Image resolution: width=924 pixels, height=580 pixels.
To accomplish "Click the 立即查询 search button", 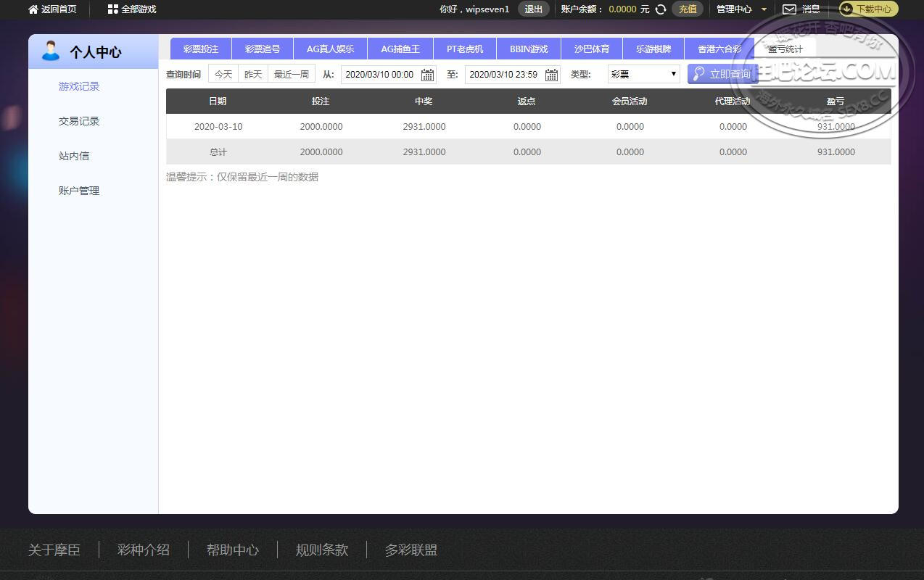I will pos(722,74).
